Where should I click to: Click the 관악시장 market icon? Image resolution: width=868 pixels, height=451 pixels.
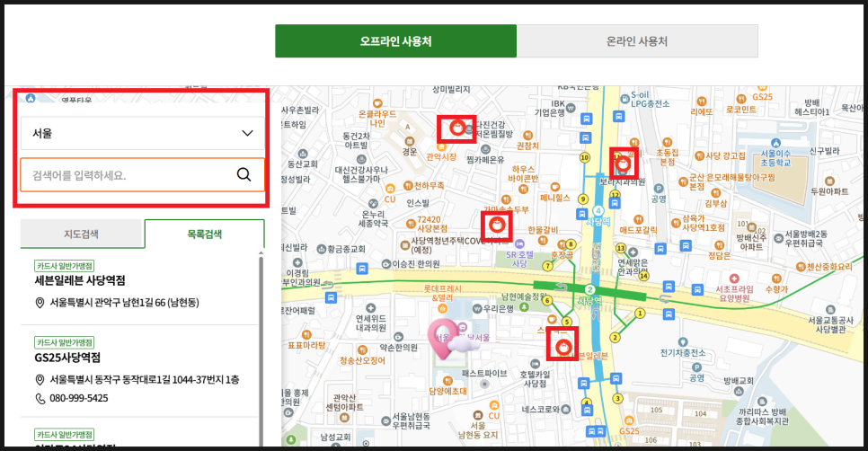tap(441, 147)
